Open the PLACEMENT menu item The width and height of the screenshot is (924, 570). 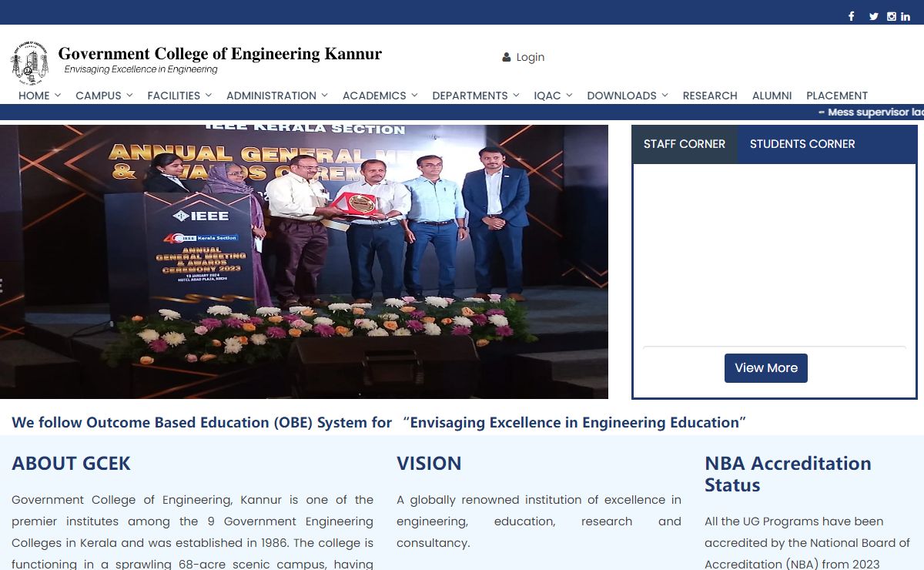[837, 96]
